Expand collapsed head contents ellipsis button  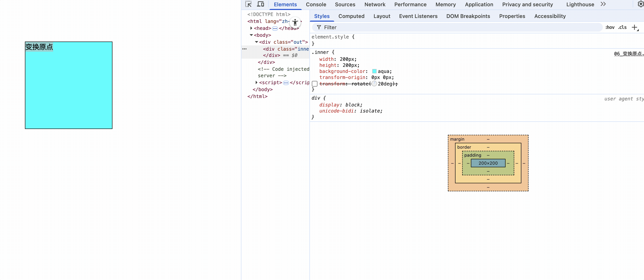coord(275,28)
